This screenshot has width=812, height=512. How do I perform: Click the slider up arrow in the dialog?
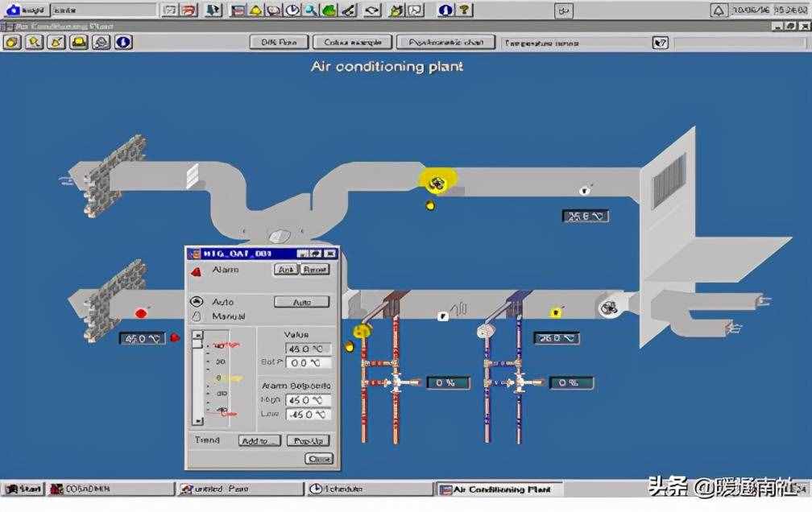pyautogui.click(x=197, y=335)
